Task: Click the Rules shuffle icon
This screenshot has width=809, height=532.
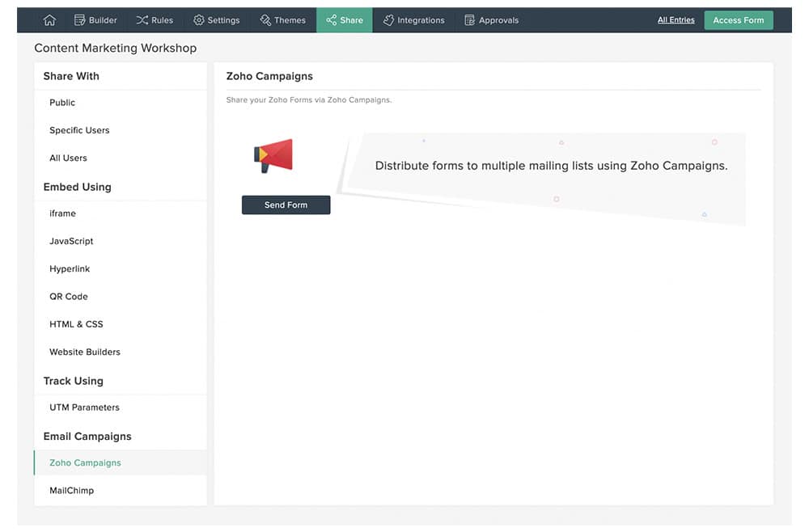Action: [x=142, y=20]
